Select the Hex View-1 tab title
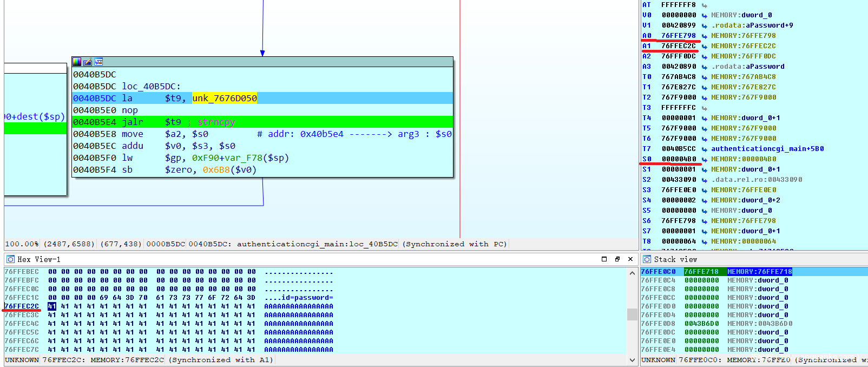868x367 pixels. 39,259
